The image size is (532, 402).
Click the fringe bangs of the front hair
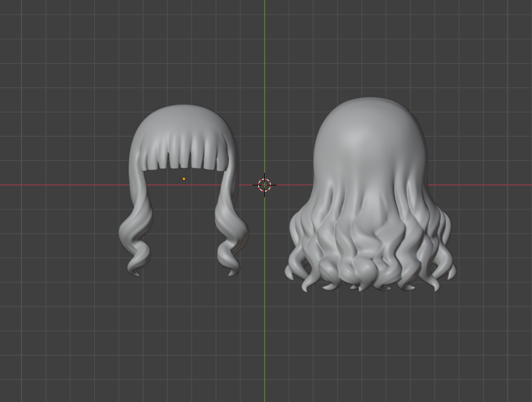tap(184, 153)
